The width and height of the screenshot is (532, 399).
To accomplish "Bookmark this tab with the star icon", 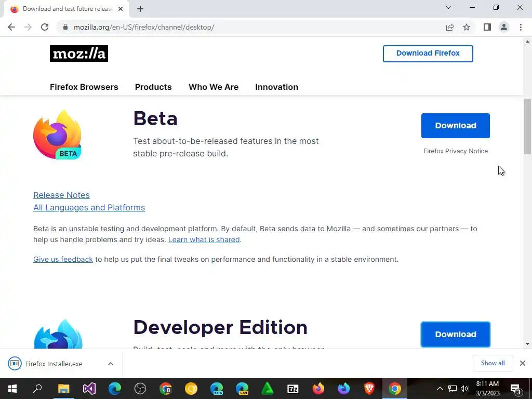I will [467, 27].
